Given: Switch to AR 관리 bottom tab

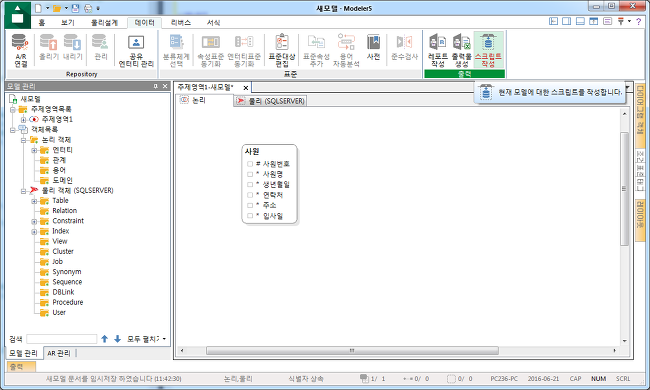Looking at the screenshot, I should point(59,353).
